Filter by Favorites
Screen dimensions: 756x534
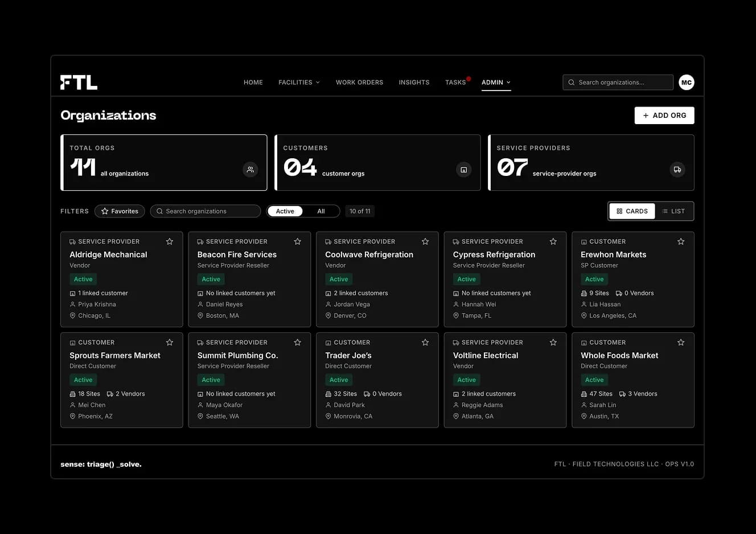(x=120, y=211)
